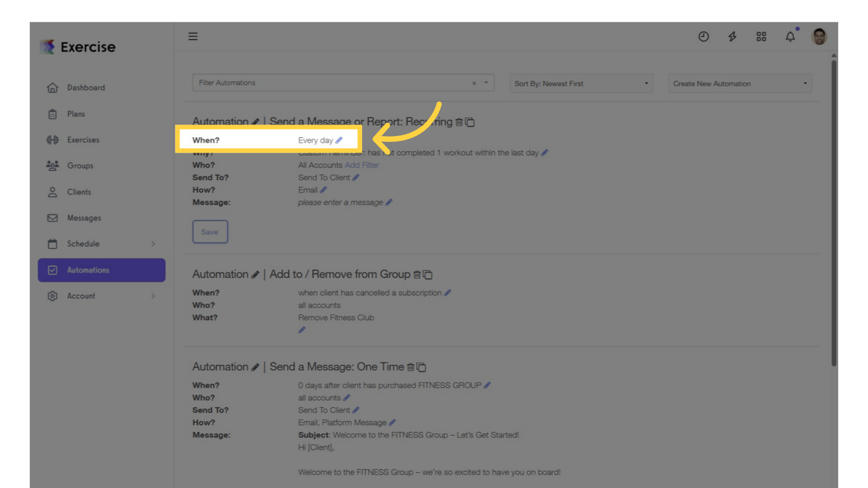The image size is (868, 488).
Task: Open the 'Sort By: Newest First' dropdown
Action: 580,83
